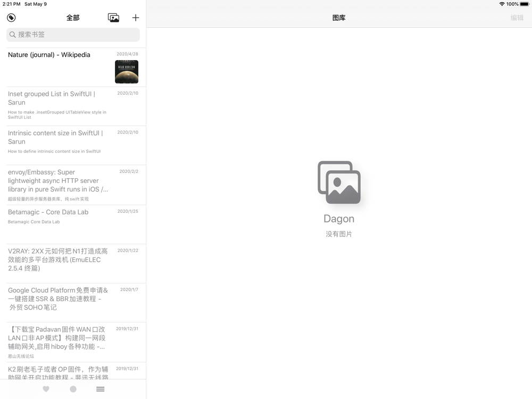Screen dimensions: 532x399
Task: Click the battery status icon
Action: click(x=525, y=4)
